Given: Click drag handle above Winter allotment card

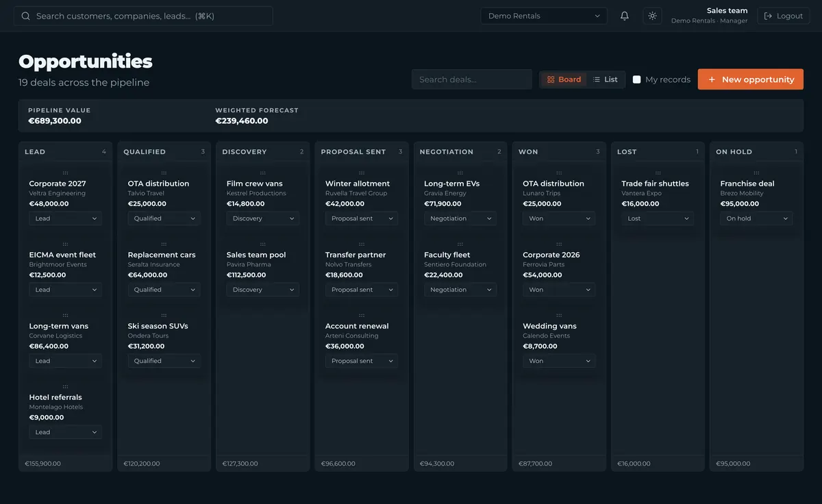Looking at the screenshot, I should click(362, 173).
